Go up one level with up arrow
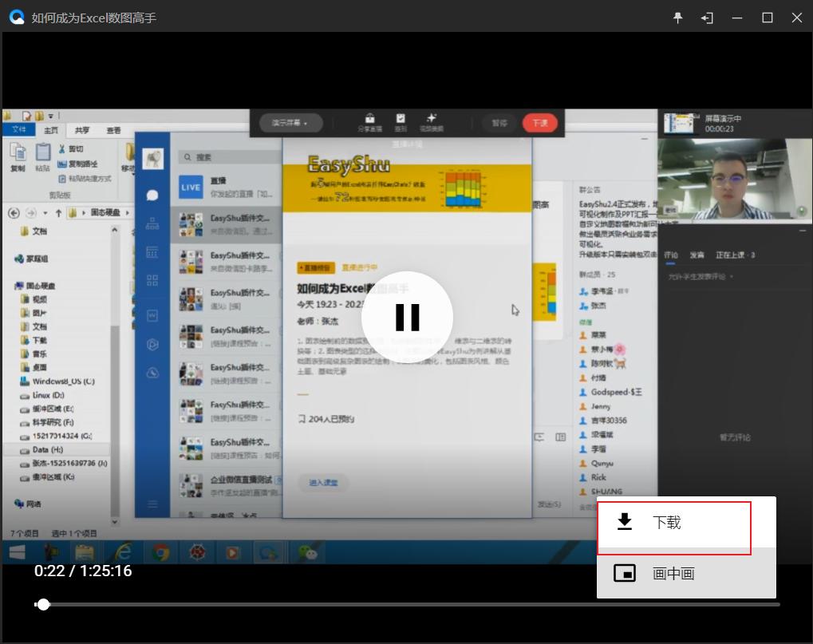813x644 pixels. click(58, 212)
